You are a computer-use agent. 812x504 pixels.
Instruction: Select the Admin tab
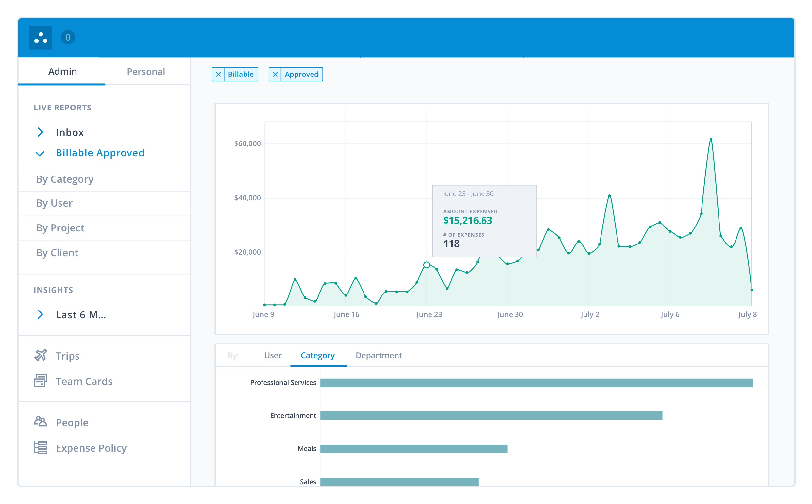click(x=62, y=71)
